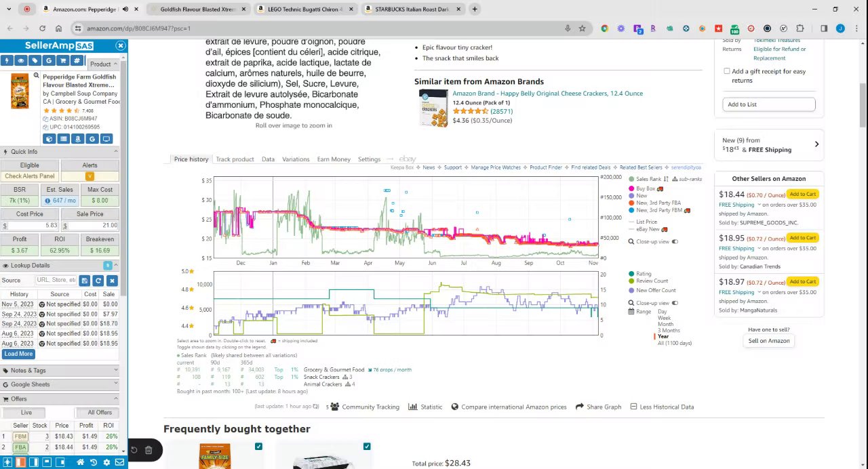Expand the Google Sheets section
This screenshot has height=469, width=868.
[x=60, y=384]
